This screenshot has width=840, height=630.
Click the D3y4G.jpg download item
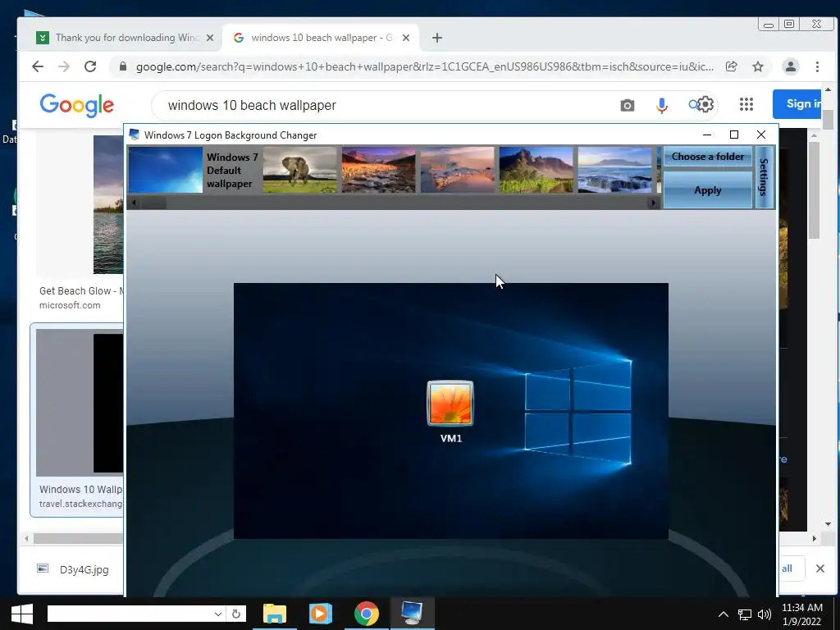coord(73,569)
